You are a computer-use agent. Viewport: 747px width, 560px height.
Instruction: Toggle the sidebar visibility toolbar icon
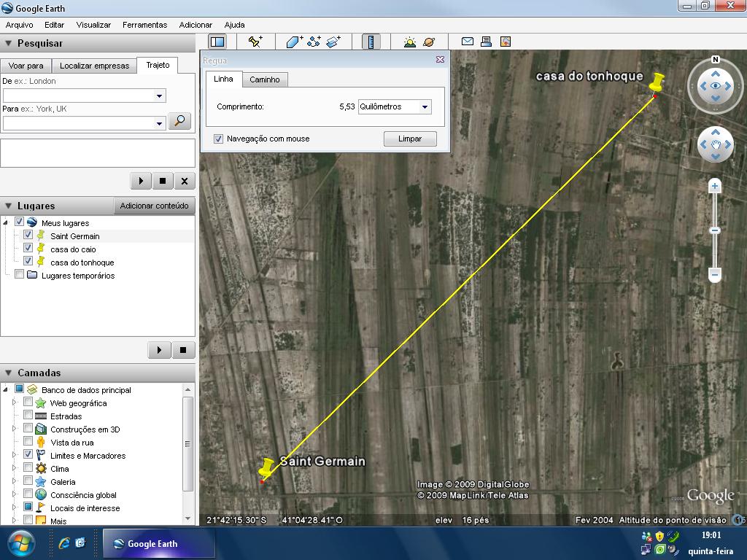point(217,42)
